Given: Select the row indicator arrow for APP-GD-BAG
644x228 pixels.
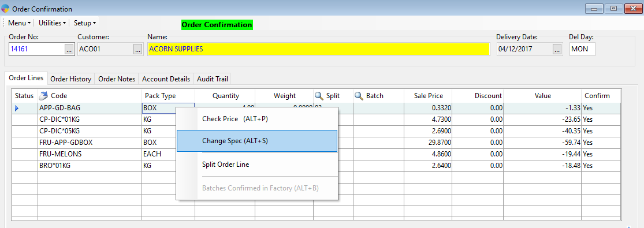Looking at the screenshot, I should [17, 109].
